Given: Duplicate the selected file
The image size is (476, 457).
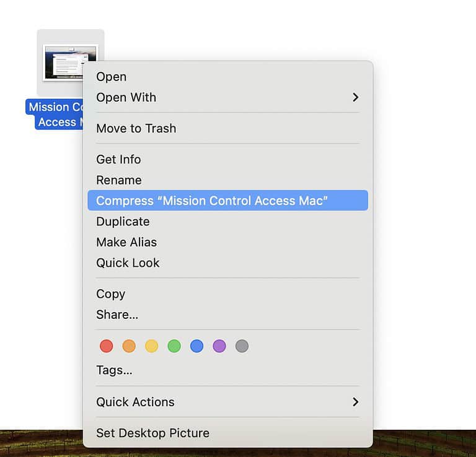Looking at the screenshot, I should 123,221.
